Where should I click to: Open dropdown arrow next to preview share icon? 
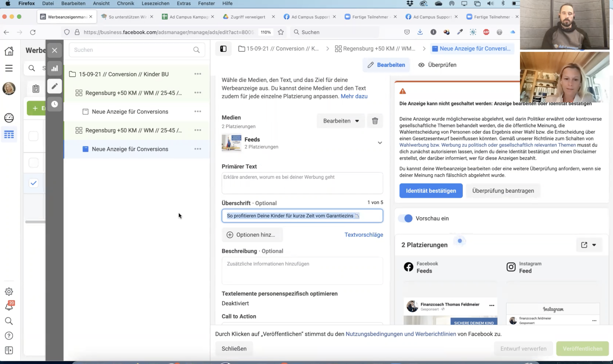[x=594, y=245]
